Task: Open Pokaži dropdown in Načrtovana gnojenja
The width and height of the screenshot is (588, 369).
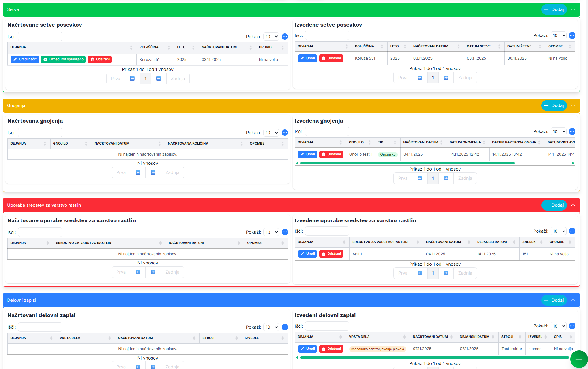Action: pyautogui.click(x=271, y=133)
